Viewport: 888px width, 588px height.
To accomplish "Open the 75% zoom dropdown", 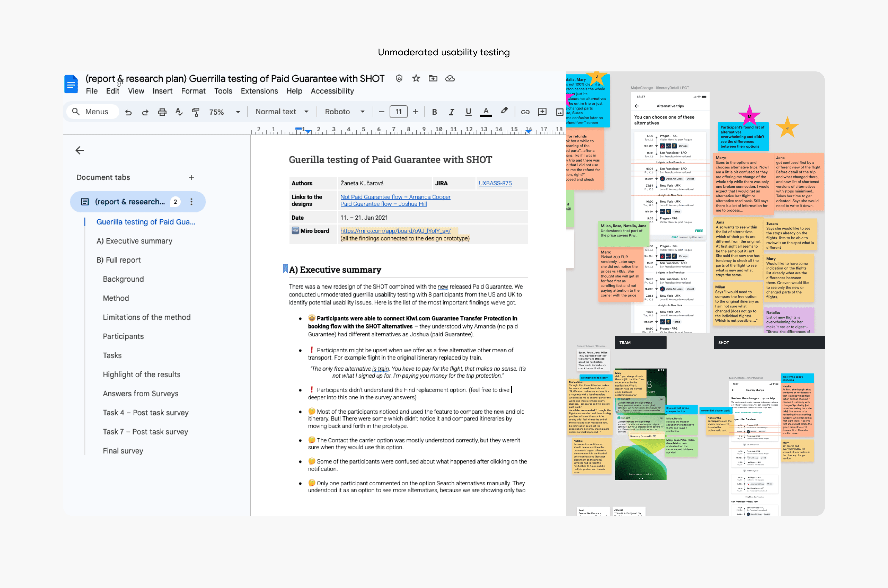I will coord(224,112).
